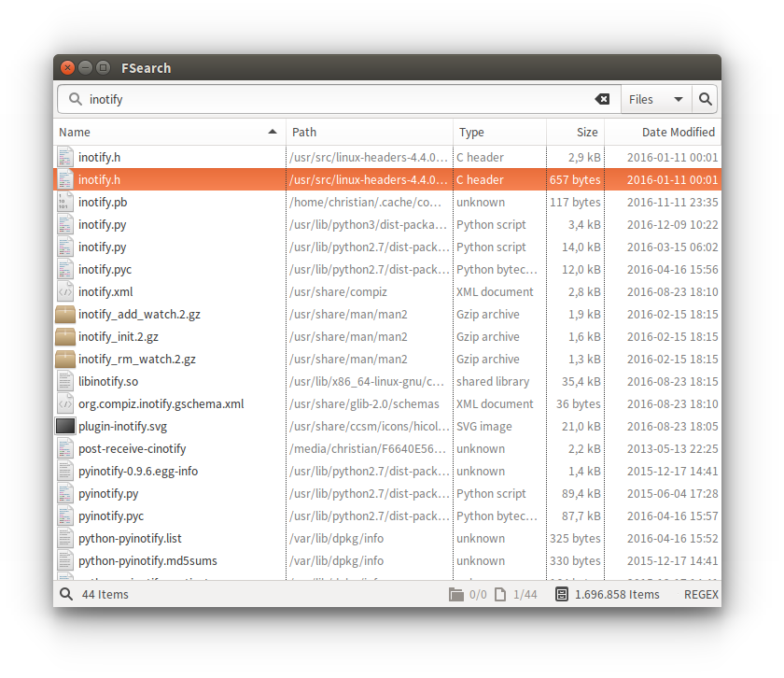Screen dimensions: 784x678
Task: Click the Name column sort arrow
Action: [x=273, y=132]
